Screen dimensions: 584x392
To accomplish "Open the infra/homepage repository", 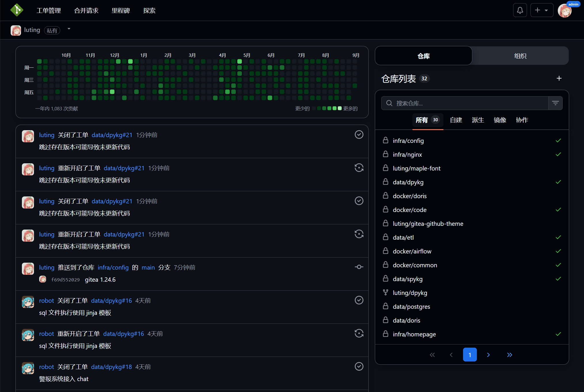I will pos(414,334).
